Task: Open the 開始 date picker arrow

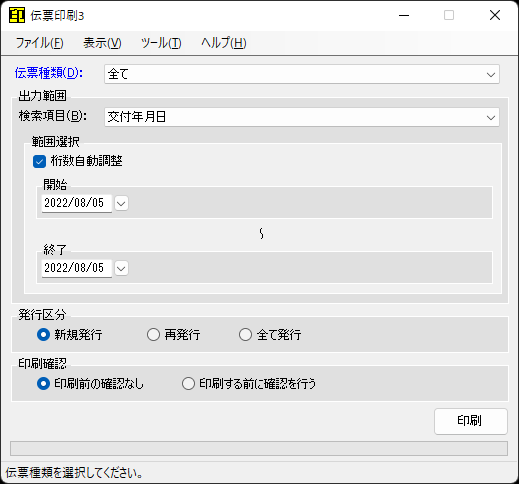Action: (121, 203)
